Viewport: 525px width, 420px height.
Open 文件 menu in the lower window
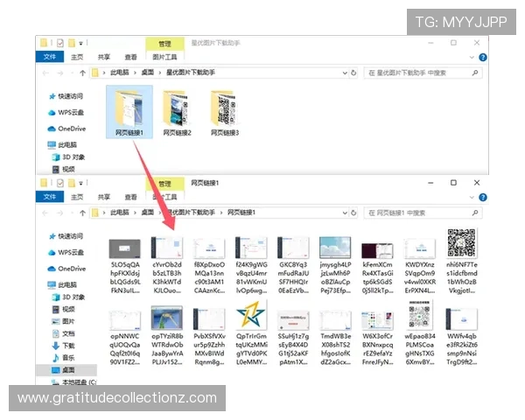point(50,197)
